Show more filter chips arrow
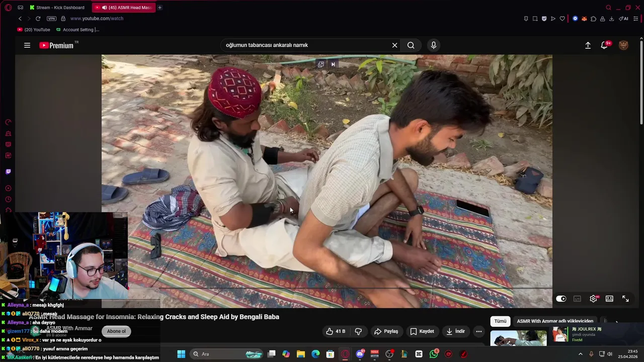Viewport: 644px width, 362px height. [617, 322]
